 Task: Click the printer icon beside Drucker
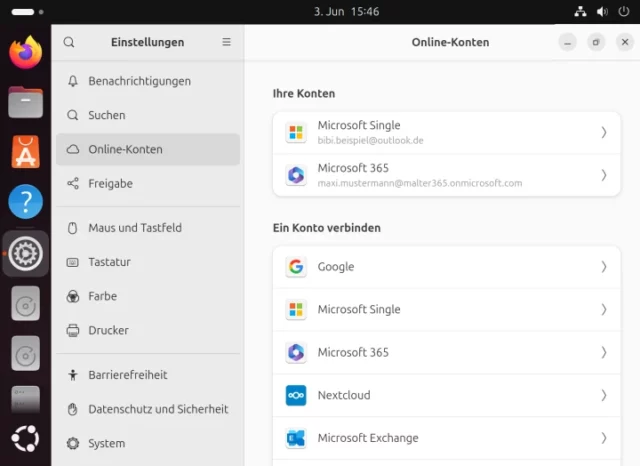(x=73, y=330)
